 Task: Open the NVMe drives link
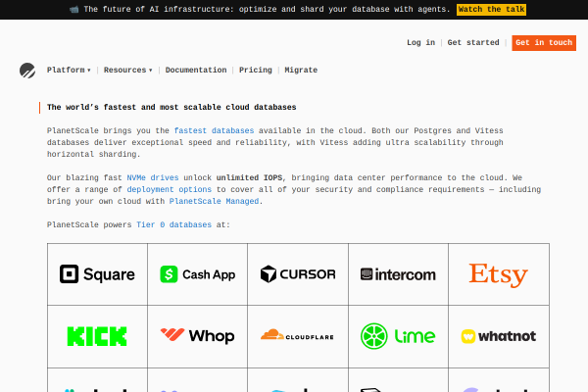153,177
